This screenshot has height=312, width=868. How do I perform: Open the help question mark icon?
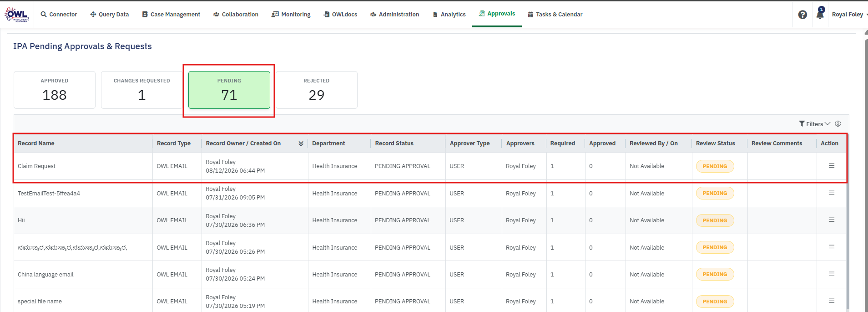click(x=802, y=15)
